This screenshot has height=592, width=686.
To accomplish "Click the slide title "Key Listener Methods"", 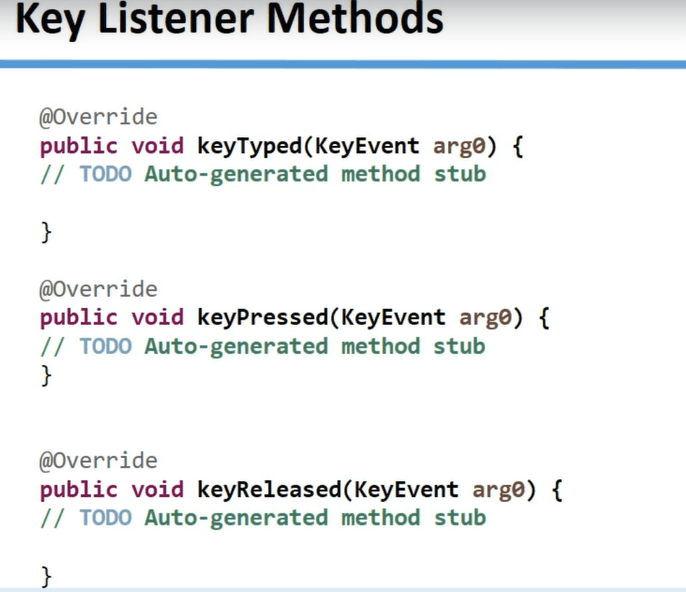I will pos(229,19).
